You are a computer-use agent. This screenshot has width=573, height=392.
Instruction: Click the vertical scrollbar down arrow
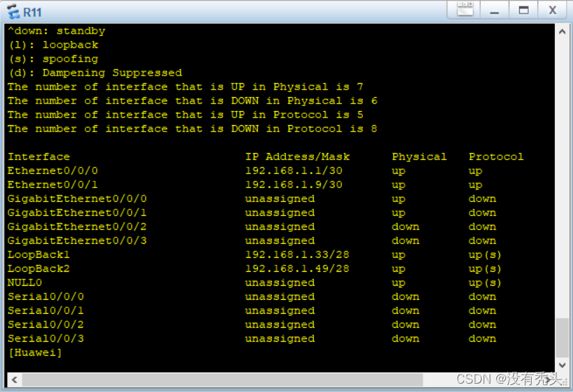coord(562,365)
